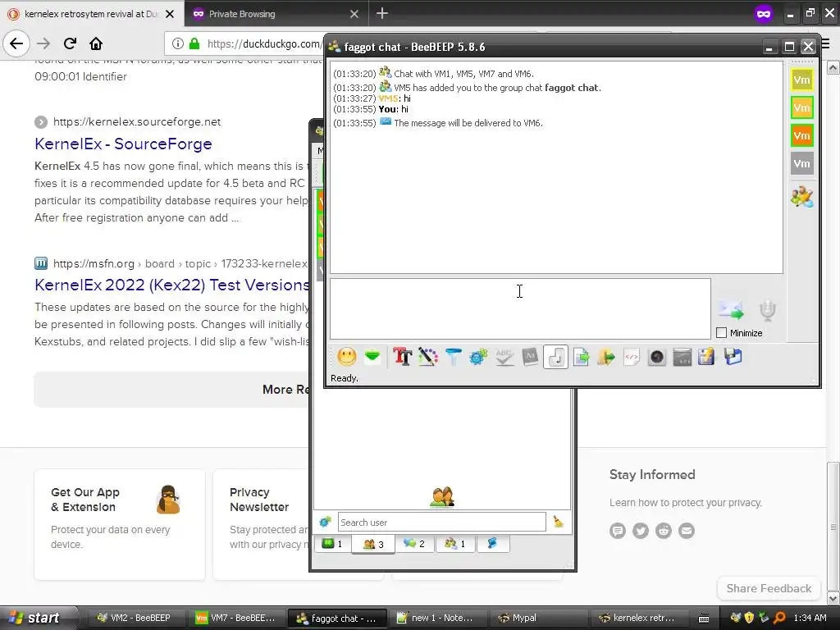Click the send file document arrow icon
Screen dimensions: 840x630
pyautogui.click(x=581, y=357)
